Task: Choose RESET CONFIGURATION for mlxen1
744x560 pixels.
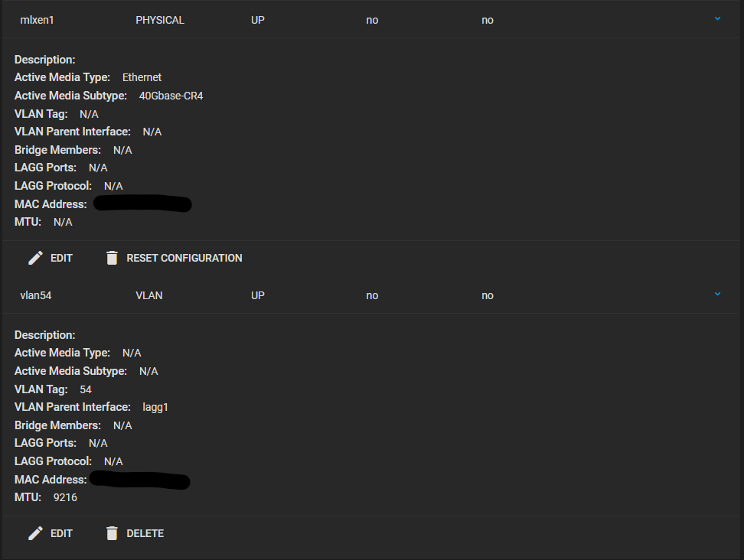Action: point(184,258)
